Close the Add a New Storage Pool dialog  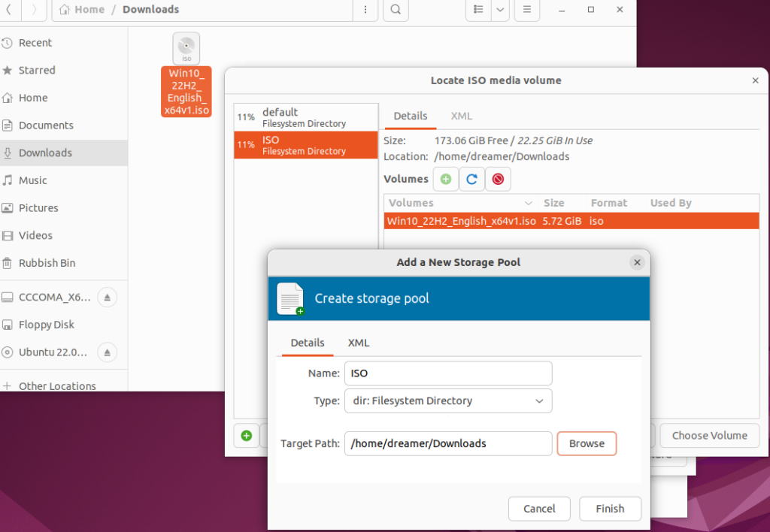[637, 262]
